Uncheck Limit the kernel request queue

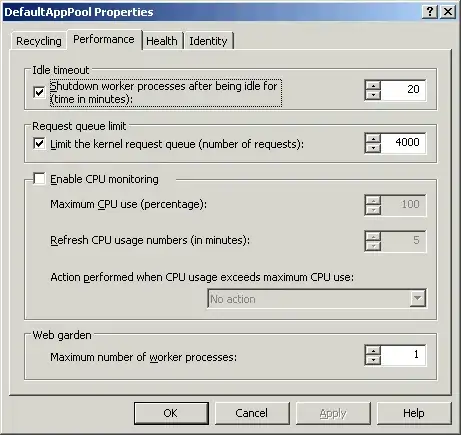pos(39,144)
